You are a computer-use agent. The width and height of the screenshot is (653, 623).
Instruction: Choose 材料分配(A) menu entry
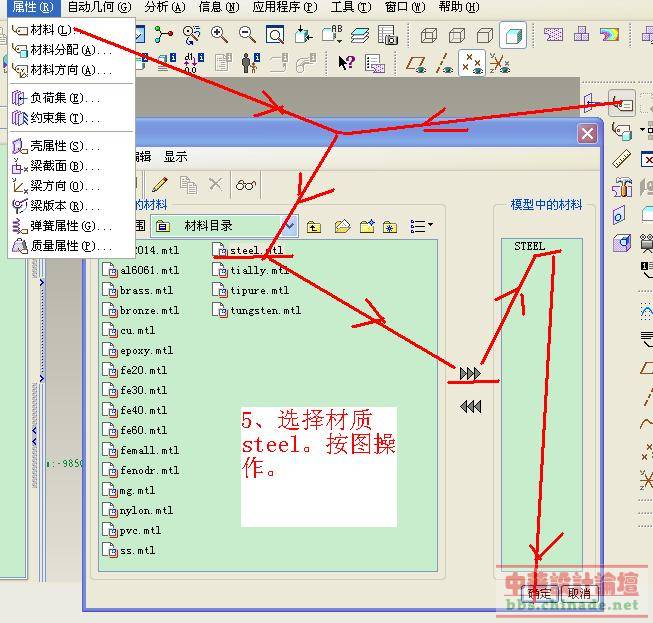coord(71,50)
